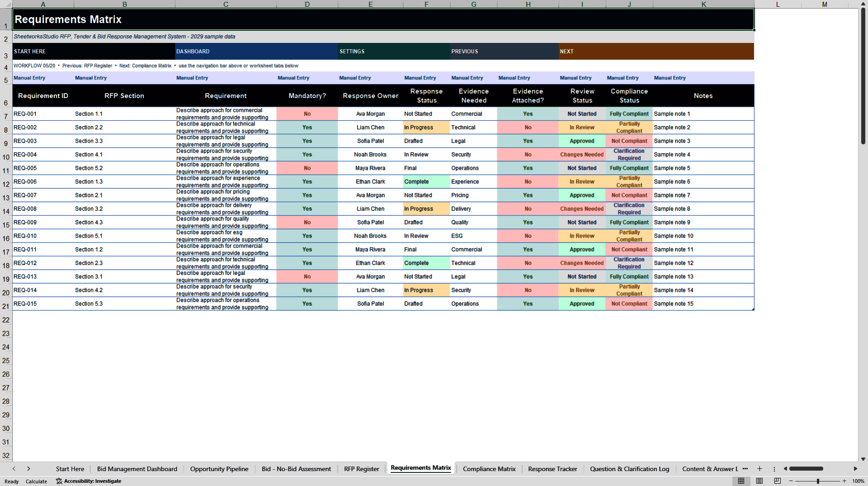Click horizontal scrollbar left arrow
The height and width of the screenshot is (486, 868).
coord(785,469)
